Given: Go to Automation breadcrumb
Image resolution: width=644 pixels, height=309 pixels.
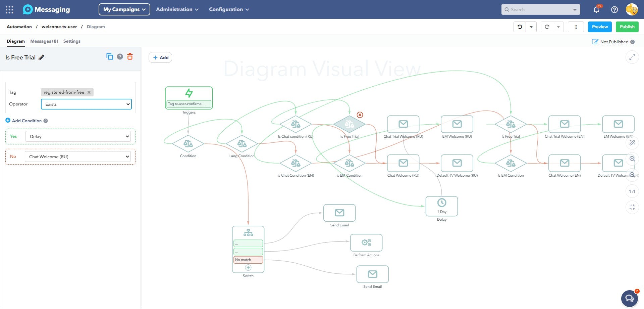Looking at the screenshot, I should coord(19,27).
